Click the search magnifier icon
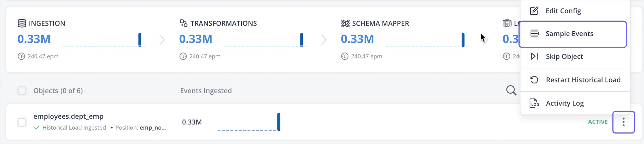 pyautogui.click(x=511, y=90)
